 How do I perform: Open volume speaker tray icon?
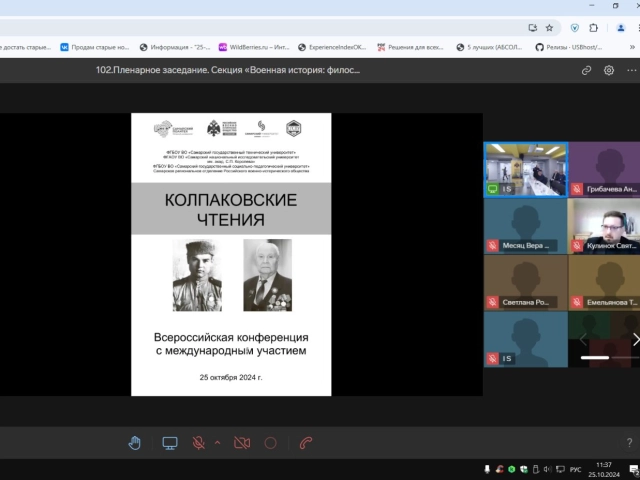548,469
